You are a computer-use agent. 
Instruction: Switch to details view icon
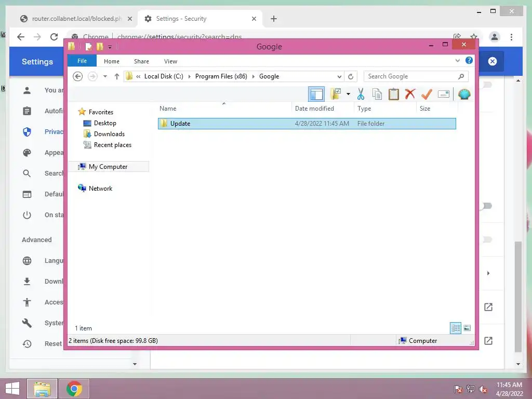click(455, 328)
